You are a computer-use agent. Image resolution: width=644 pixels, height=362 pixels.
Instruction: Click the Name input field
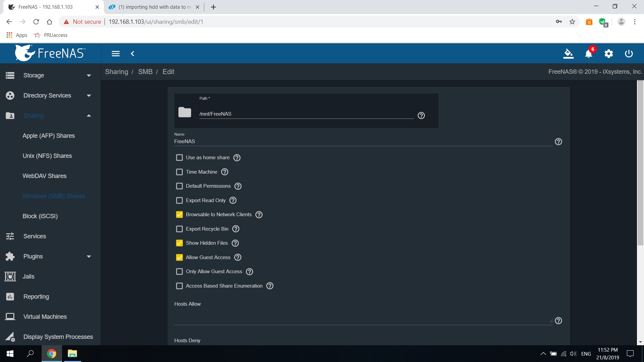coord(363,141)
